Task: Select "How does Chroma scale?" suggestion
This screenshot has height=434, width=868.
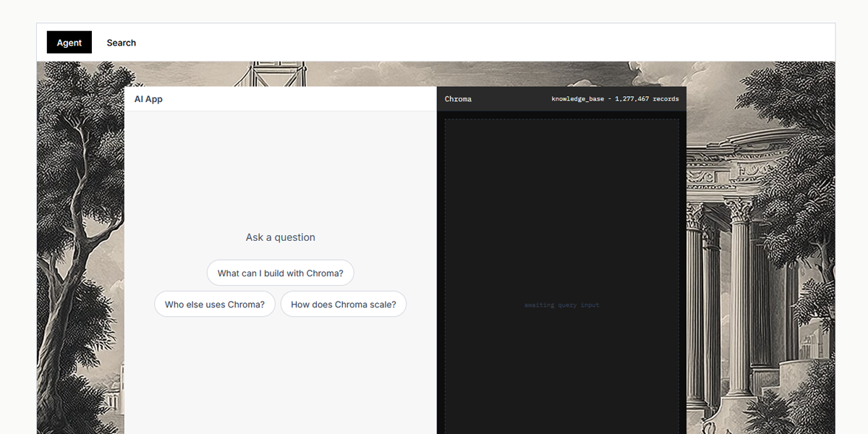Action: coord(344,305)
